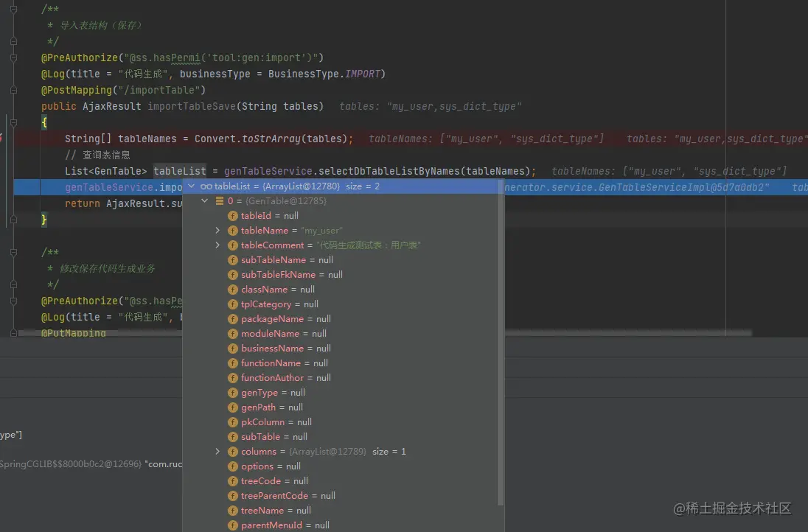Click the tplCategory field icon
This screenshot has height=532, width=808.
point(233,304)
